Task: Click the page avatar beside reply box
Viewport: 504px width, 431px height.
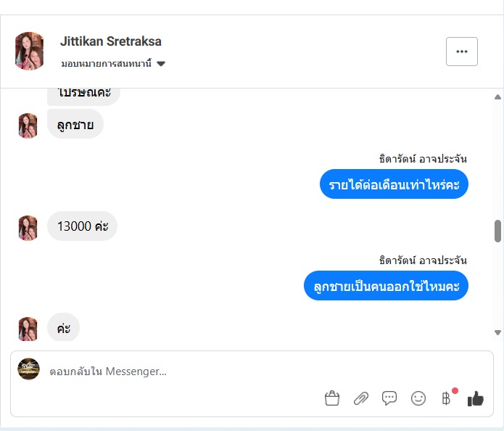Action: pyautogui.click(x=28, y=369)
